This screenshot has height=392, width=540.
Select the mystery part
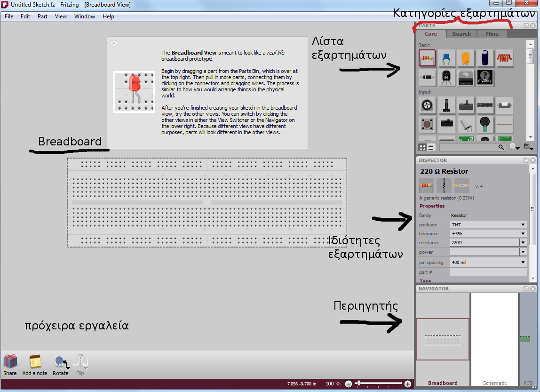[485, 77]
